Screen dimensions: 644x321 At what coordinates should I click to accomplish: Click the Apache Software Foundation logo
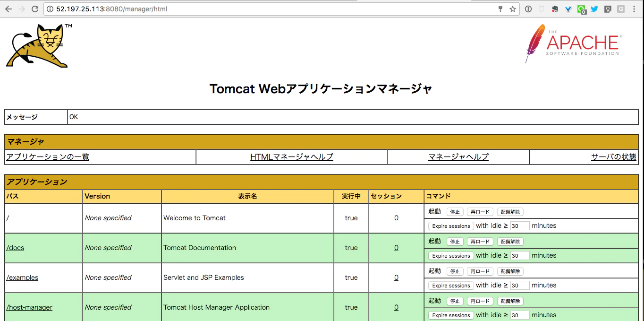[x=573, y=44]
